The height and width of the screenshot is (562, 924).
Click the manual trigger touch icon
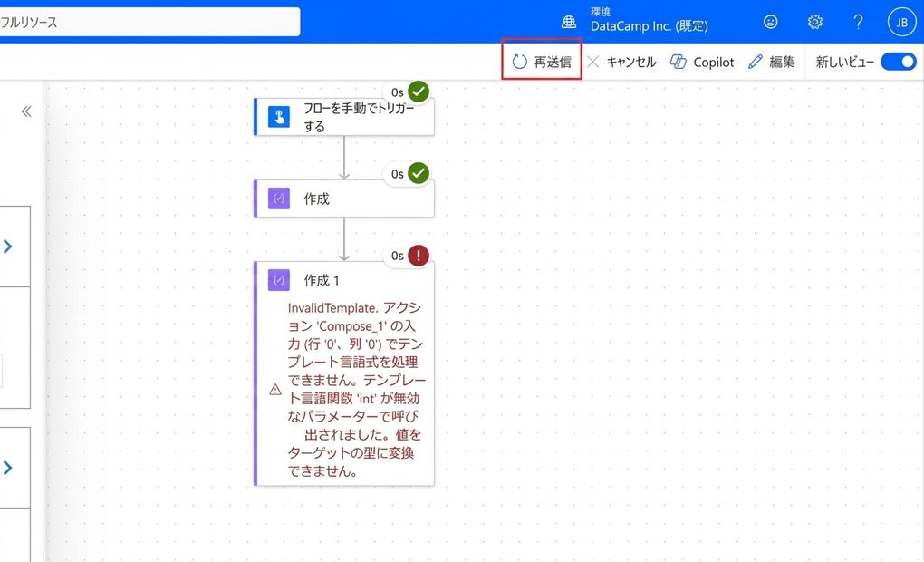coord(279,117)
